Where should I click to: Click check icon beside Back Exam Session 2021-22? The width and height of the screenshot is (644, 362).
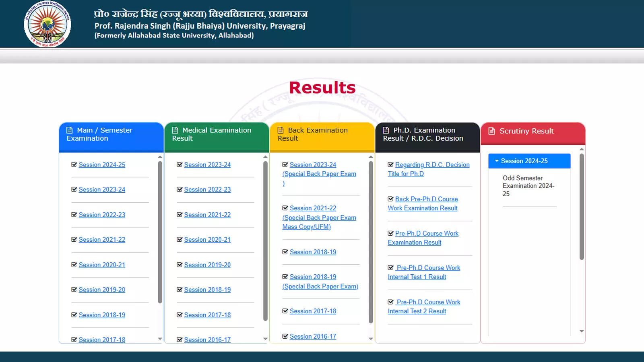click(285, 208)
